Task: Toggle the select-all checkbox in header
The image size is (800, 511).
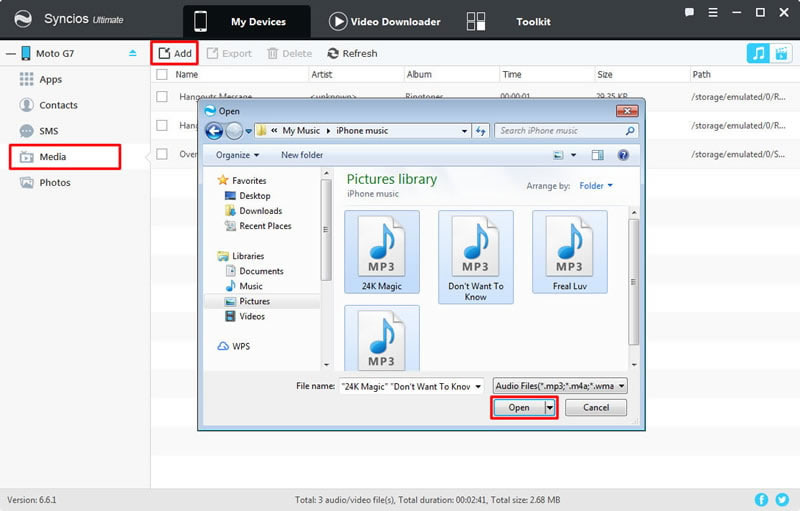Action: coord(162,74)
